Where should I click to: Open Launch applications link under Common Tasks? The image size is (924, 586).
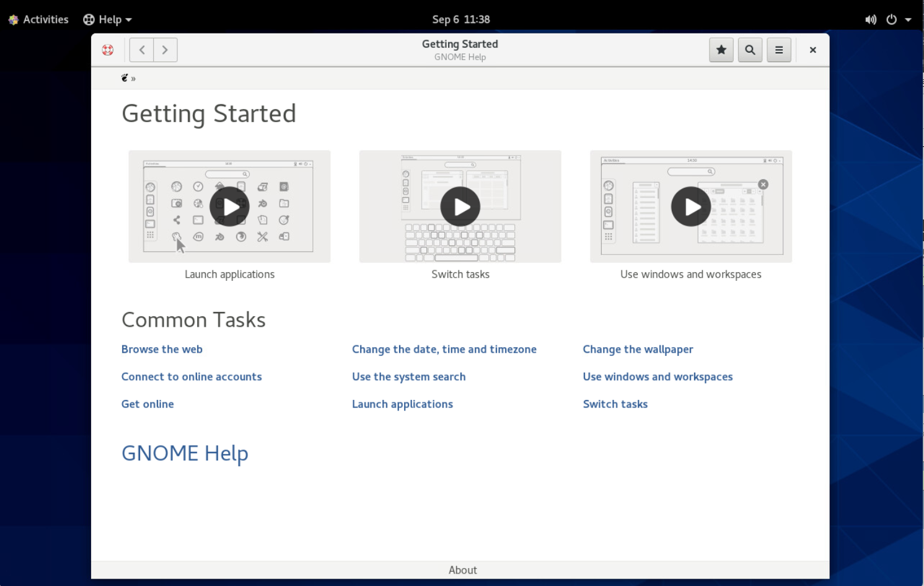(x=403, y=404)
